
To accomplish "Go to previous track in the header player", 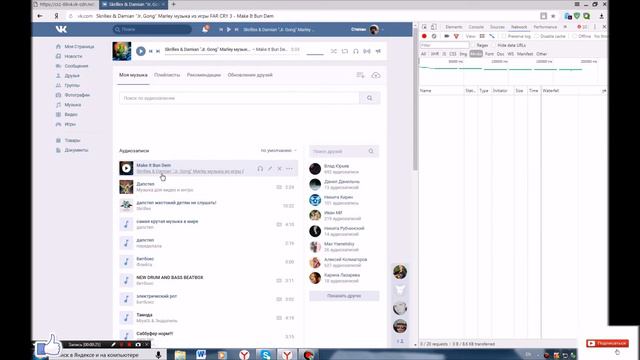I will 221,30.
